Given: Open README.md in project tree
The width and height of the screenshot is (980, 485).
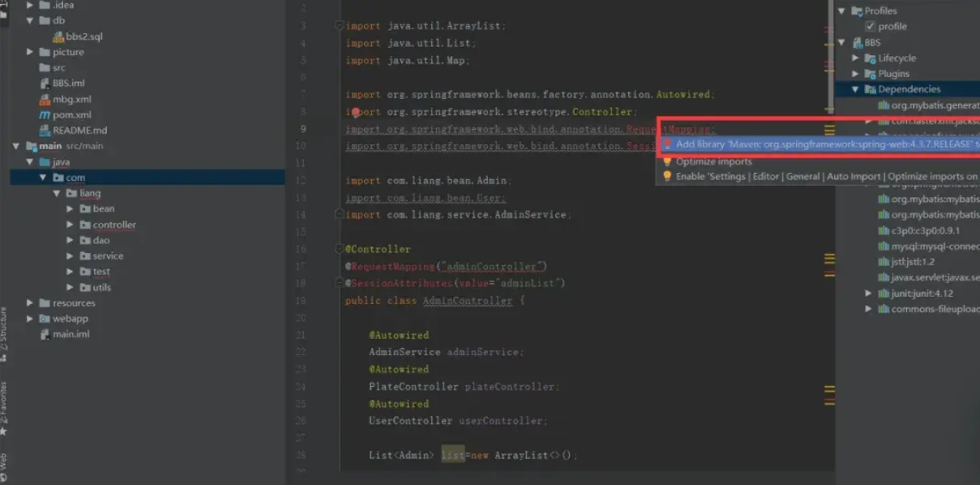Looking at the screenshot, I should coord(79,131).
